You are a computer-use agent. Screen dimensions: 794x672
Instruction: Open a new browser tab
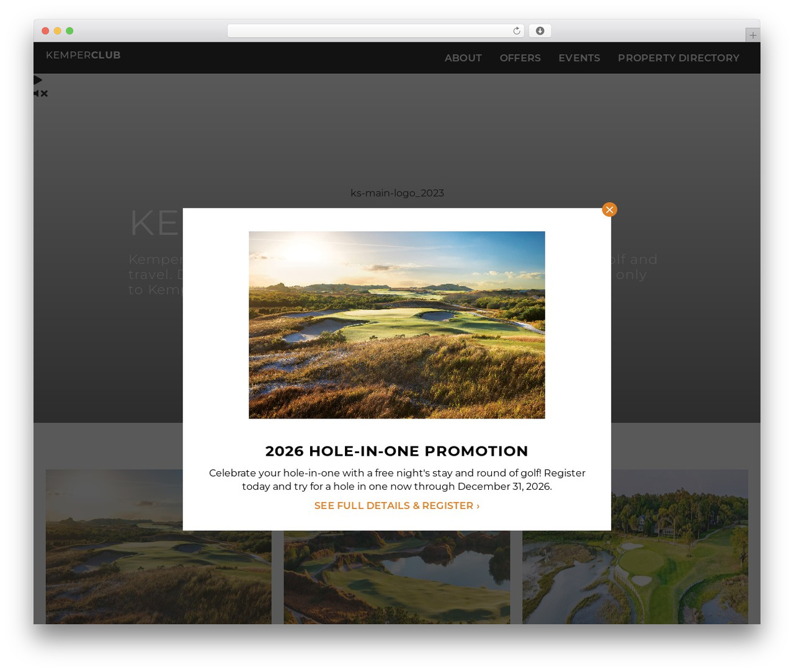(752, 35)
